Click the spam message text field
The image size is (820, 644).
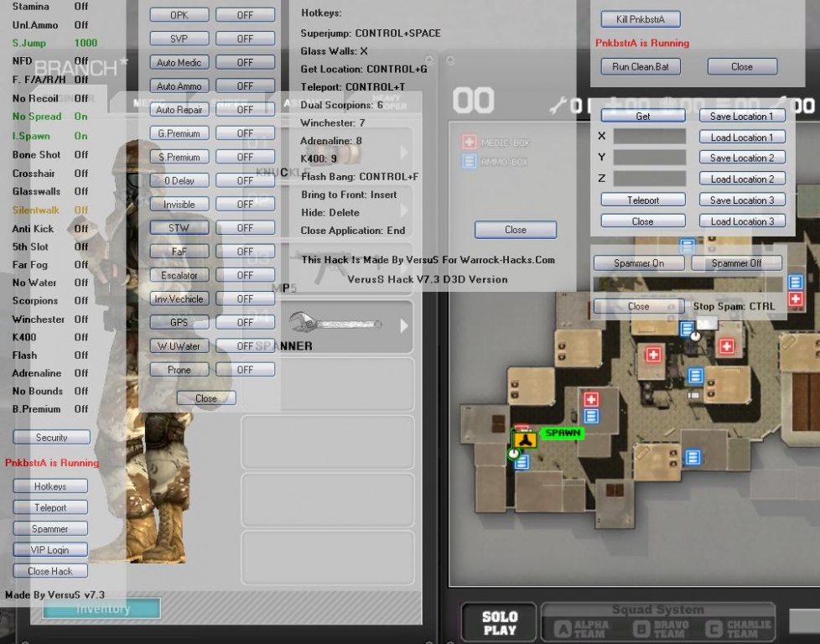pos(690,284)
